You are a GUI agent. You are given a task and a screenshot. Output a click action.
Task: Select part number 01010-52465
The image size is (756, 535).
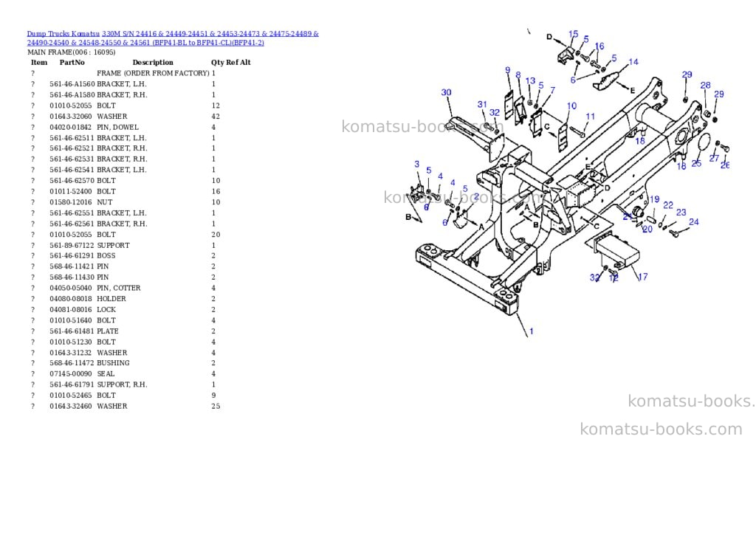click(x=70, y=396)
